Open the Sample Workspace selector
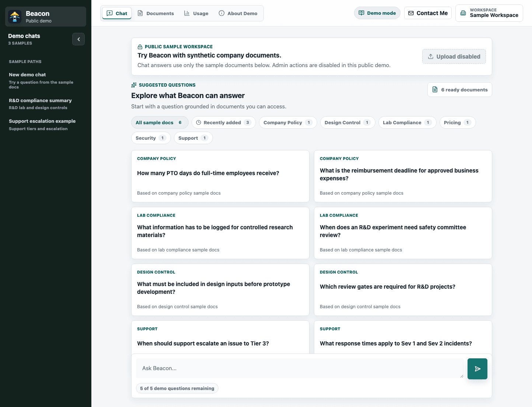Viewport: 532px width, 407px height. pyautogui.click(x=489, y=13)
